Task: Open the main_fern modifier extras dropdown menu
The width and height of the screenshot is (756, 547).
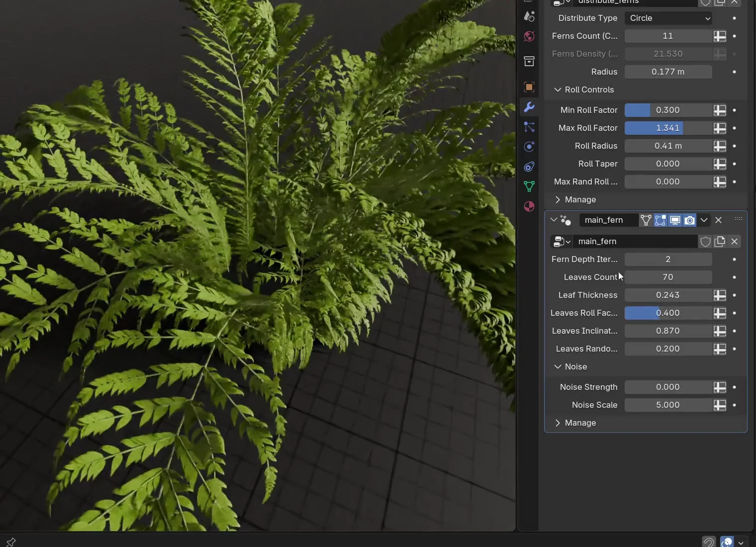Action: click(703, 220)
